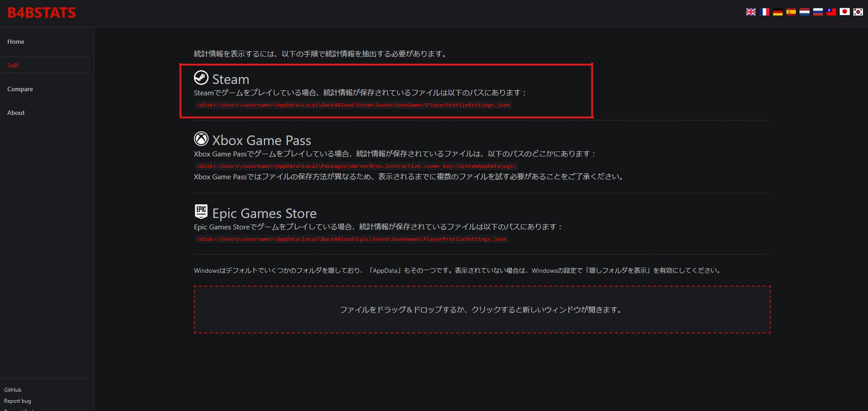Select the Taiwan flag language
Image resolution: width=868 pixels, height=411 pixels.
[x=831, y=12]
